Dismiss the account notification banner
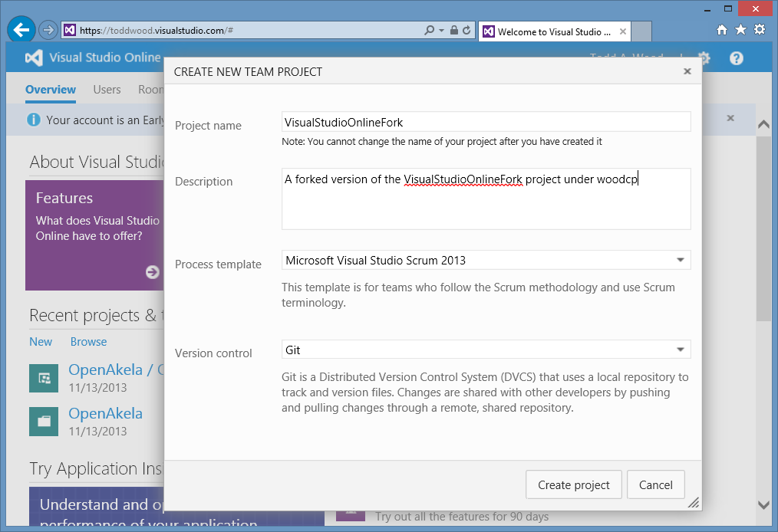Screen dimensions: 778x532 click(730, 118)
